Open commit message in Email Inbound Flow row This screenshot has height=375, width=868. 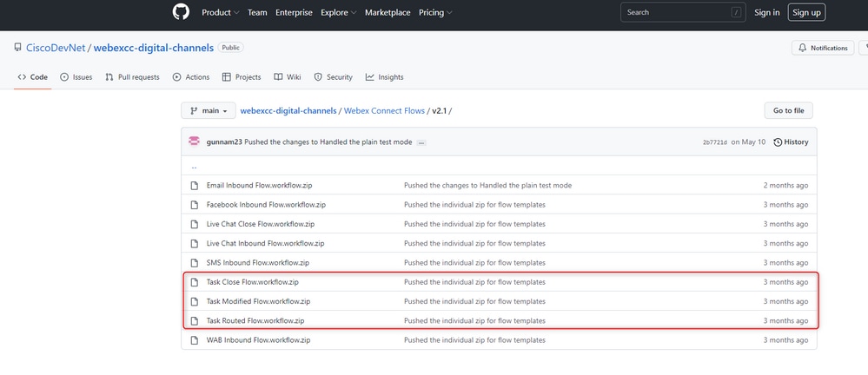487,185
